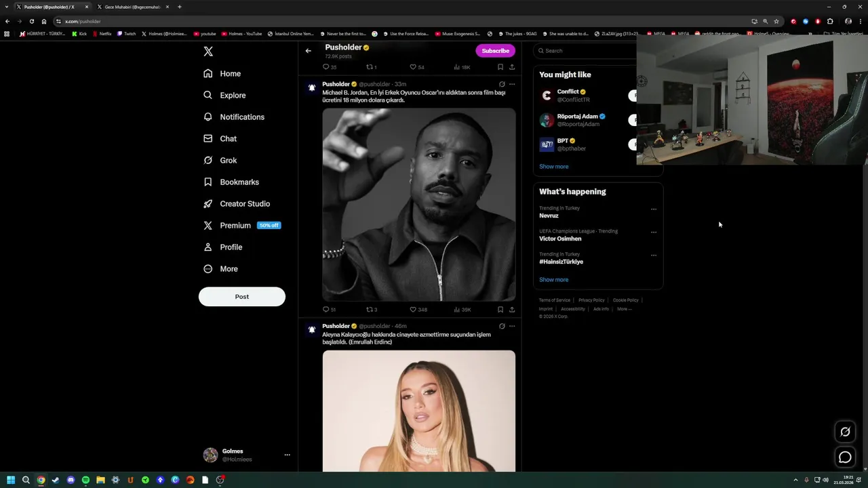The image size is (868, 488).
Task: Open floating messages button
Action: [x=845, y=457]
